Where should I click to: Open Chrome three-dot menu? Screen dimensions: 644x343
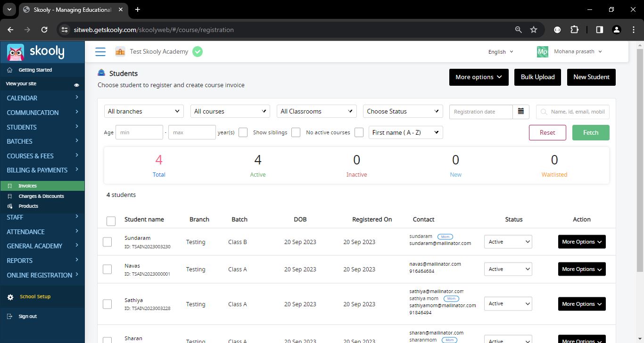tap(633, 30)
